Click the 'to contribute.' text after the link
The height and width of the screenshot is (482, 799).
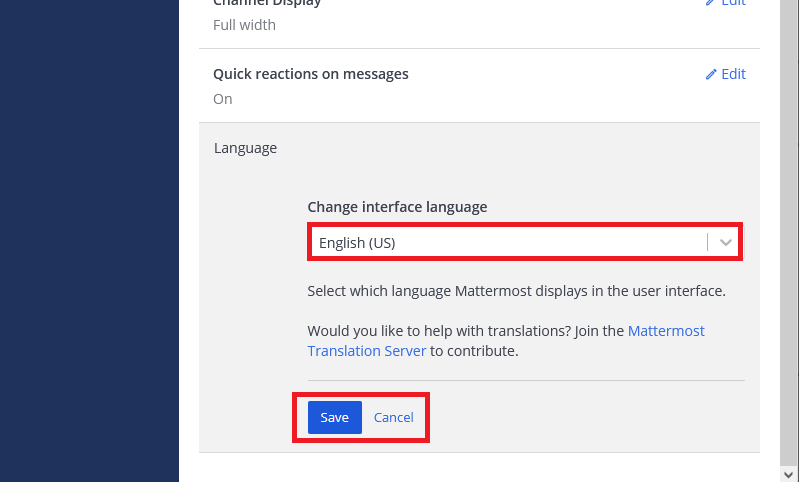pyautogui.click(x=474, y=351)
